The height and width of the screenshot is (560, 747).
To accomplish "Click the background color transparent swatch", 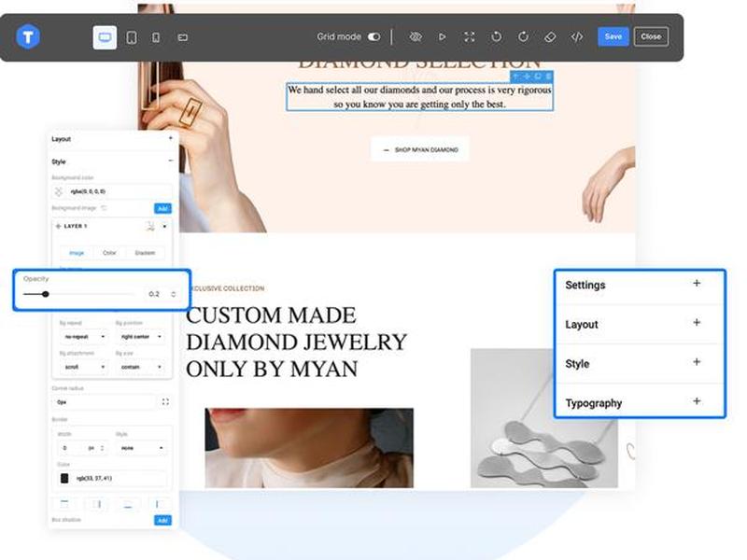I will click(x=59, y=191).
